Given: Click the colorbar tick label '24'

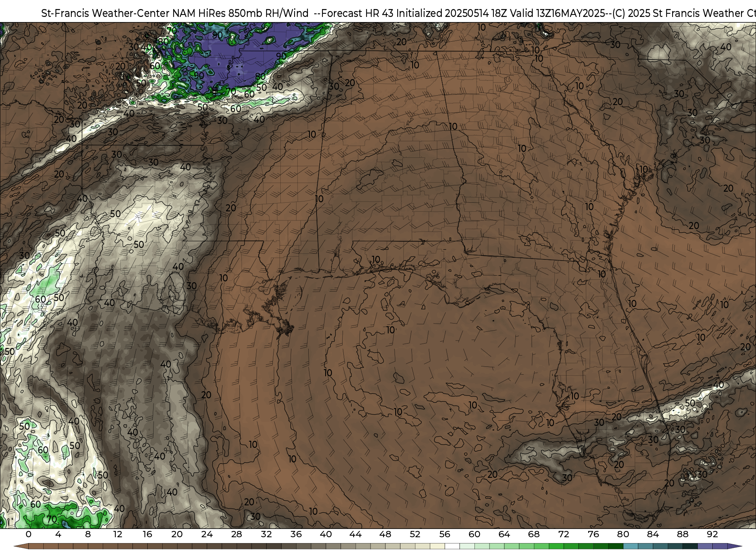Looking at the screenshot, I should [x=207, y=534].
